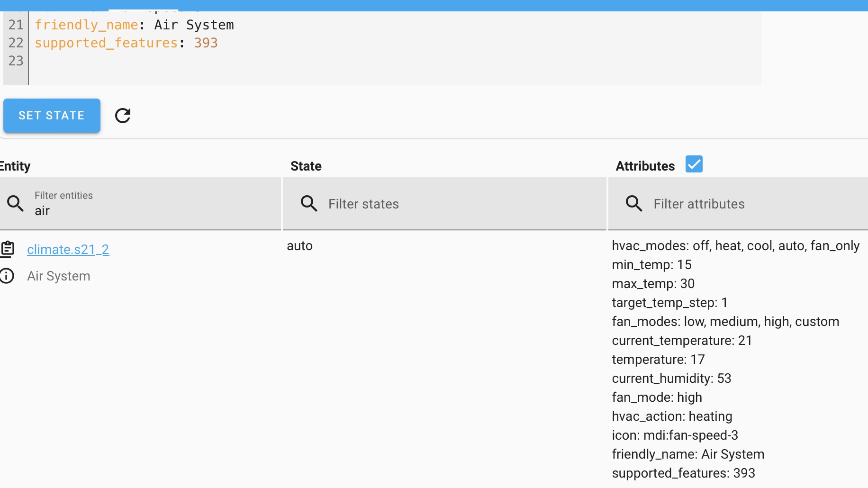Click the copy entity id clipboard icon
Screen dimensions: 868x488
[9, 248]
